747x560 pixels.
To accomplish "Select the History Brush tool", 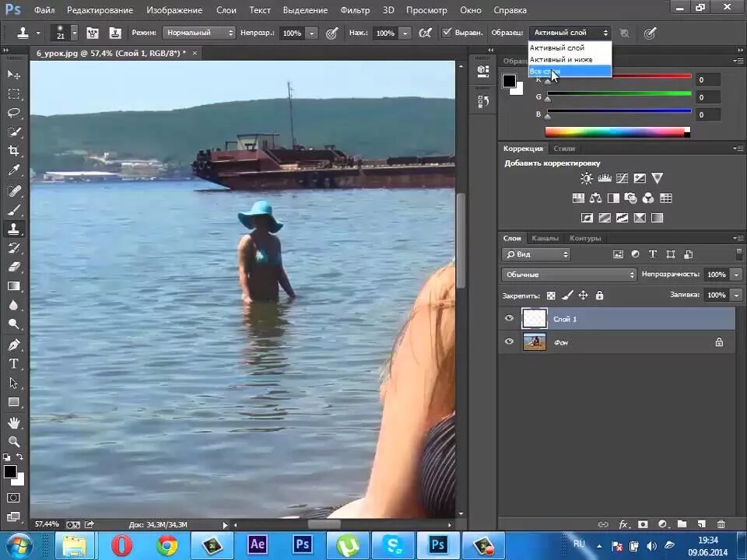I will point(13,248).
